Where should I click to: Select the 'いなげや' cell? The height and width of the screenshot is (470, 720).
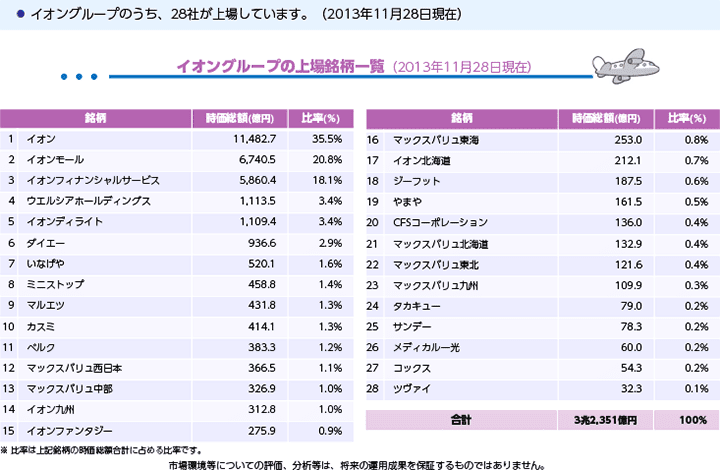pos(45,264)
